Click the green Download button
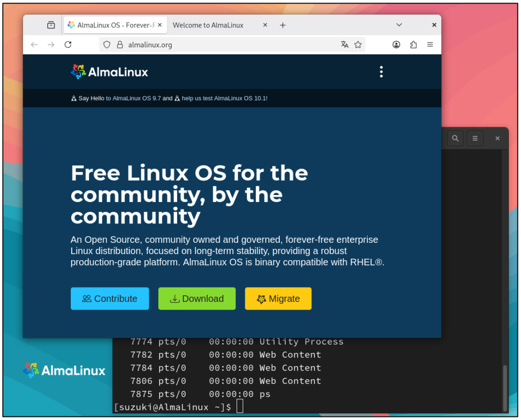This screenshot has width=521, height=420. pyautogui.click(x=197, y=299)
